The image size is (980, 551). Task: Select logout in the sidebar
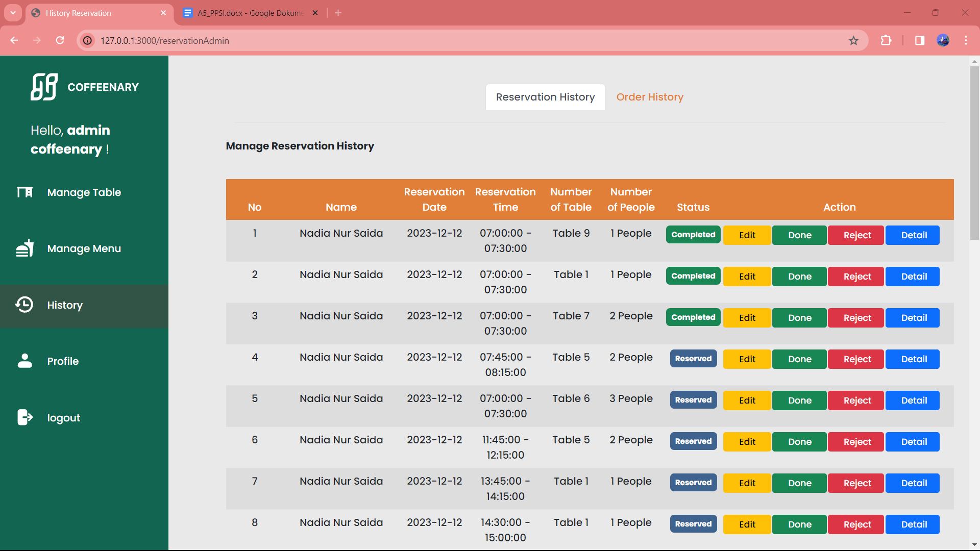[84, 418]
